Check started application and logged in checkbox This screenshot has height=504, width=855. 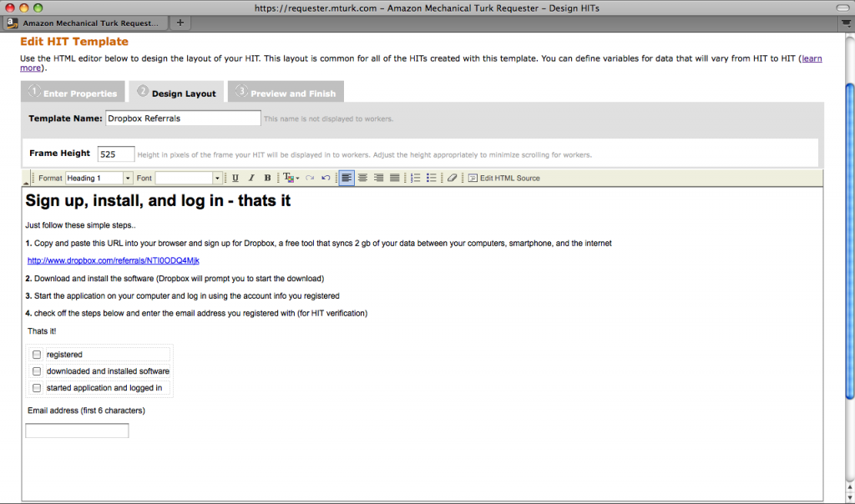(37, 388)
